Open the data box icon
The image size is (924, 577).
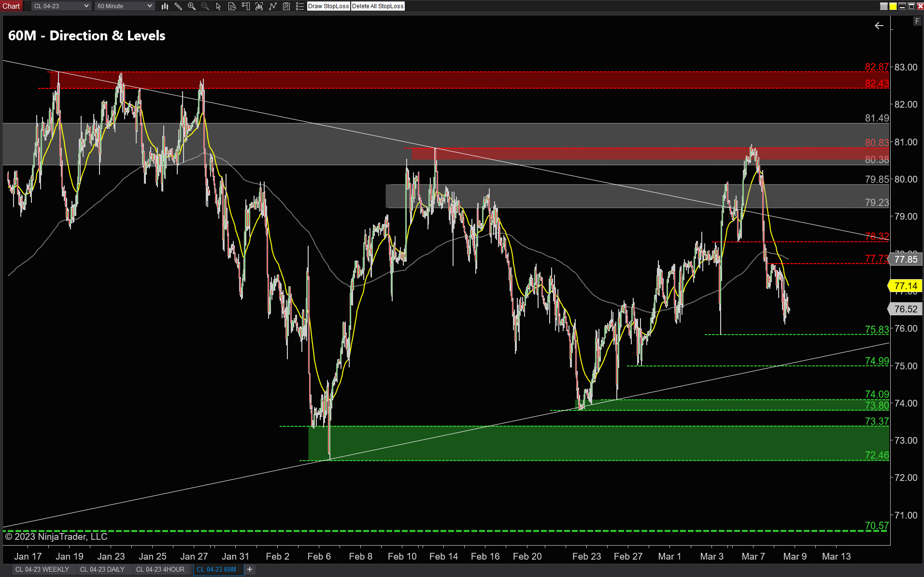232,6
